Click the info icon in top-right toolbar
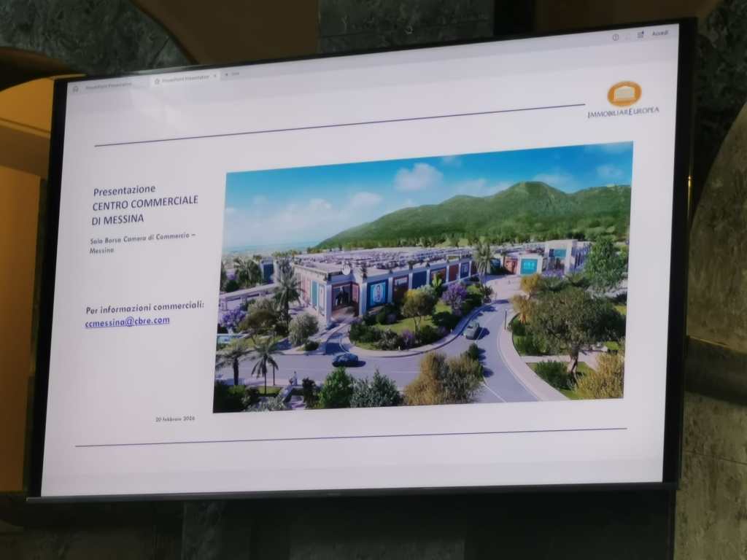Image resolution: width=747 pixels, height=560 pixels. (616, 36)
